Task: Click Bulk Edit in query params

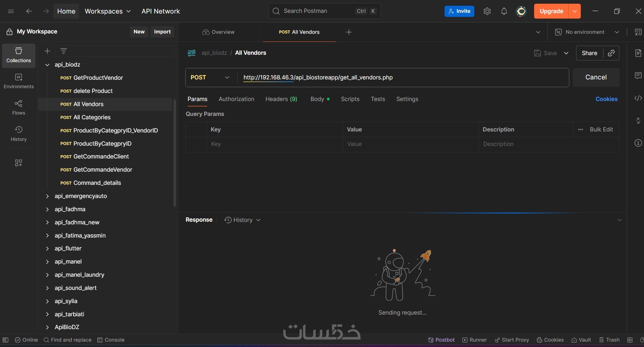Action: (x=601, y=129)
